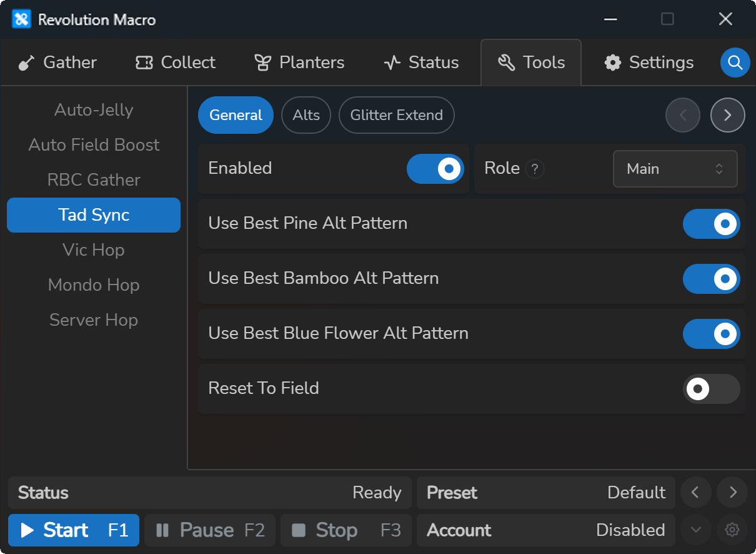This screenshot has width=756, height=554.
Task: Select Vic Hop in the sidebar
Action: coord(94,250)
